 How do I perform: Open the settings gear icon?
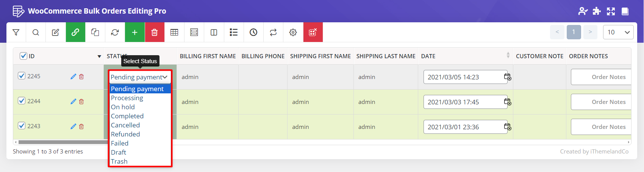pyautogui.click(x=293, y=33)
